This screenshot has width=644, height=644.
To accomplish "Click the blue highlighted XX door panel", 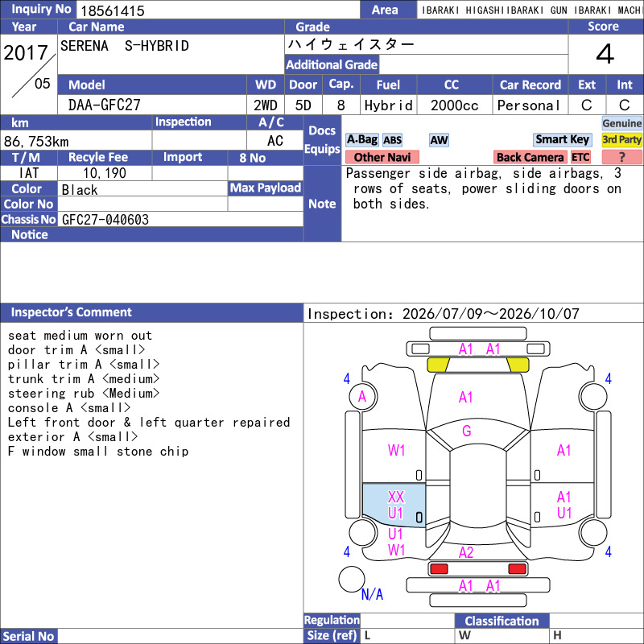I will [394, 505].
